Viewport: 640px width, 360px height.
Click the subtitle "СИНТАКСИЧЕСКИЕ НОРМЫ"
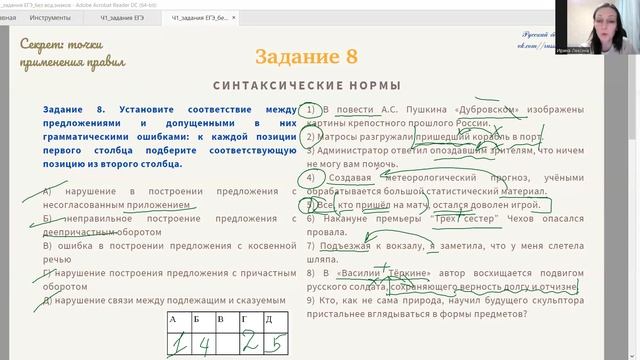pos(307,85)
